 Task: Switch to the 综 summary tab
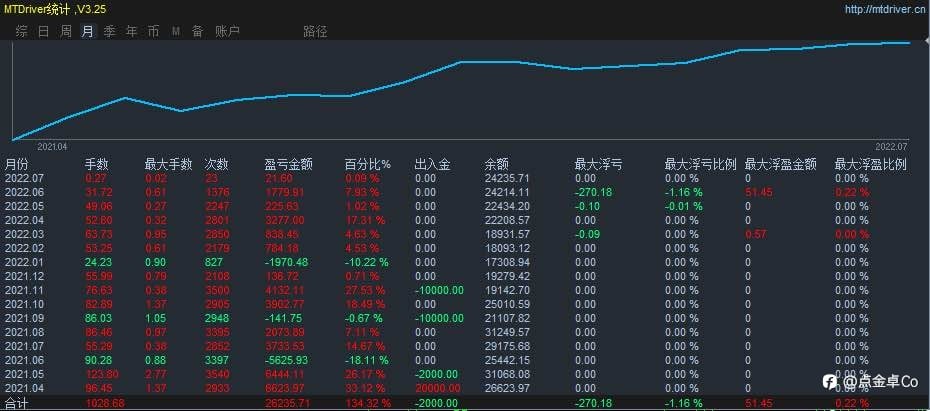(21, 31)
